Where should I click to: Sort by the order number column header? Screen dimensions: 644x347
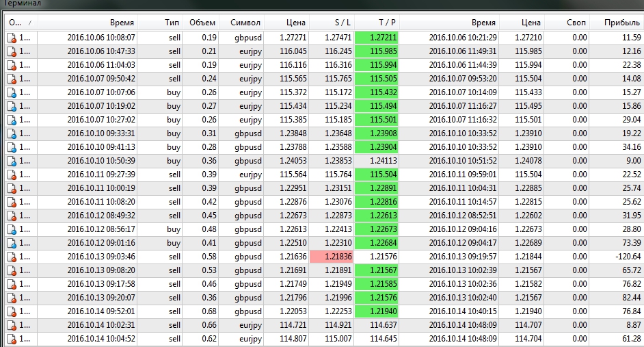coord(21,23)
